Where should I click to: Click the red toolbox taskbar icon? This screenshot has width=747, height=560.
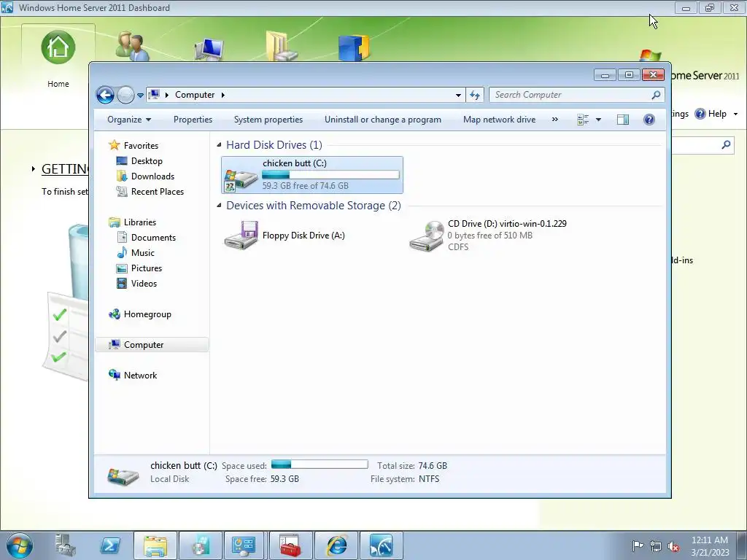290,545
